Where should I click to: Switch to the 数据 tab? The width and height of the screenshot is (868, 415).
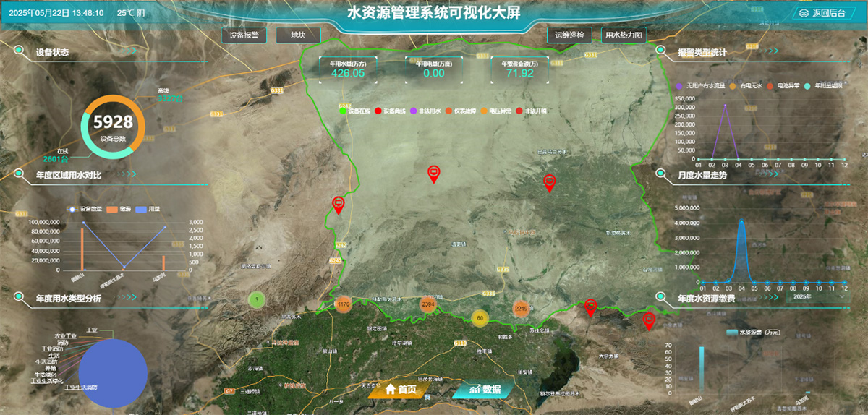pos(484,389)
